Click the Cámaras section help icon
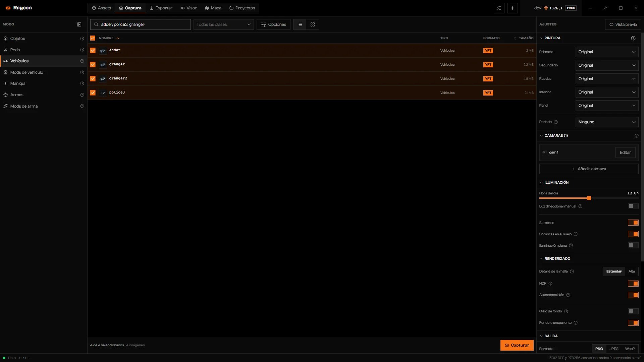The height and width of the screenshot is (362, 644). click(637, 136)
